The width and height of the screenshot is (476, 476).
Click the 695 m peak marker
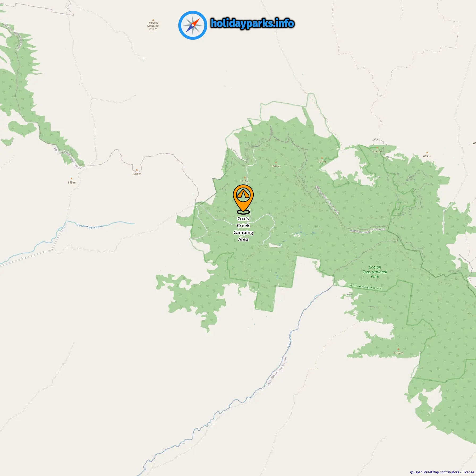pyautogui.click(x=427, y=153)
